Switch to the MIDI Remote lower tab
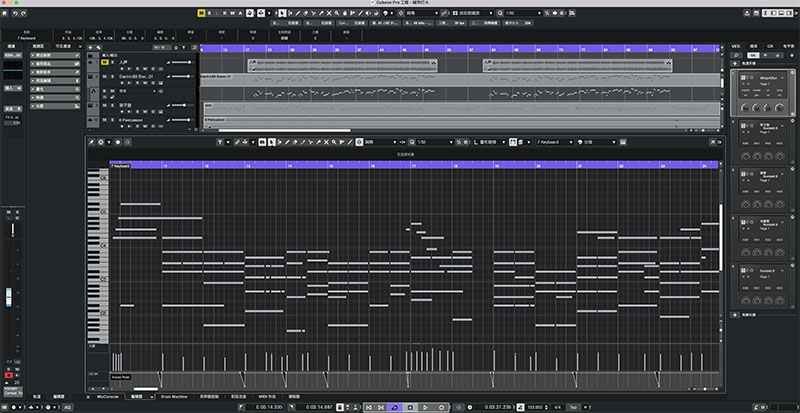The width and height of the screenshot is (800, 413). point(267,396)
